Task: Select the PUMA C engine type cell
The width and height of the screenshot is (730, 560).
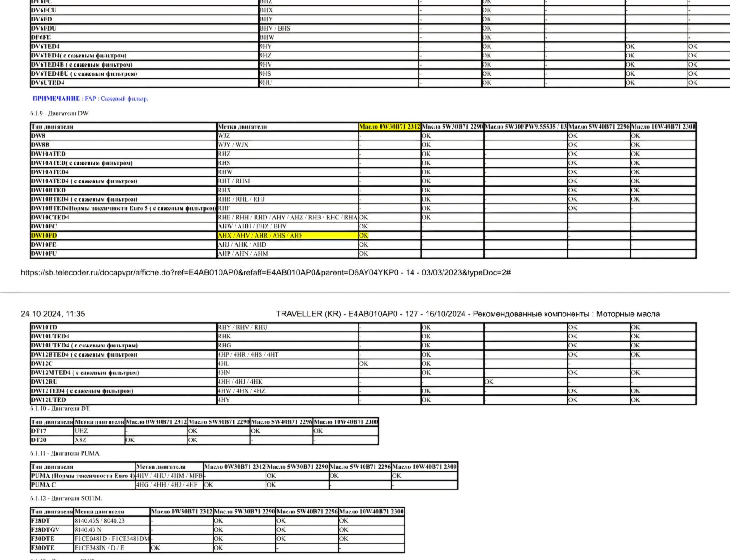Action: [x=83, y=485]
